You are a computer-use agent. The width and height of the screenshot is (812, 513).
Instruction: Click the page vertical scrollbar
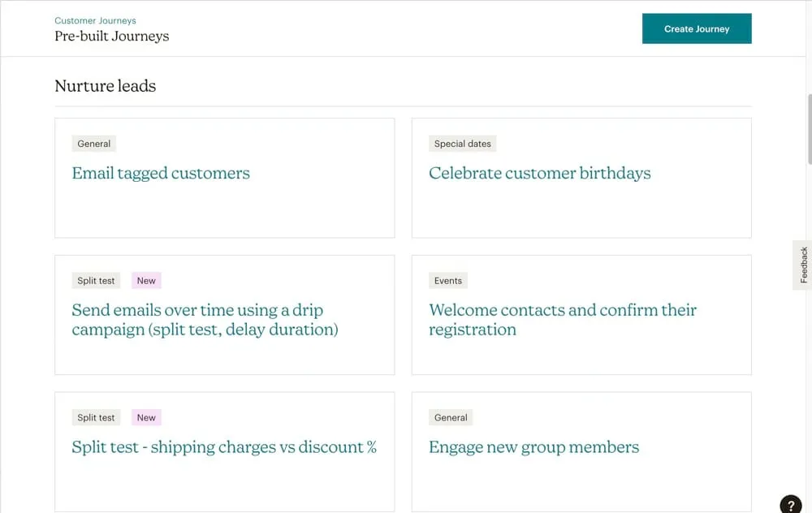coord(809,130)
